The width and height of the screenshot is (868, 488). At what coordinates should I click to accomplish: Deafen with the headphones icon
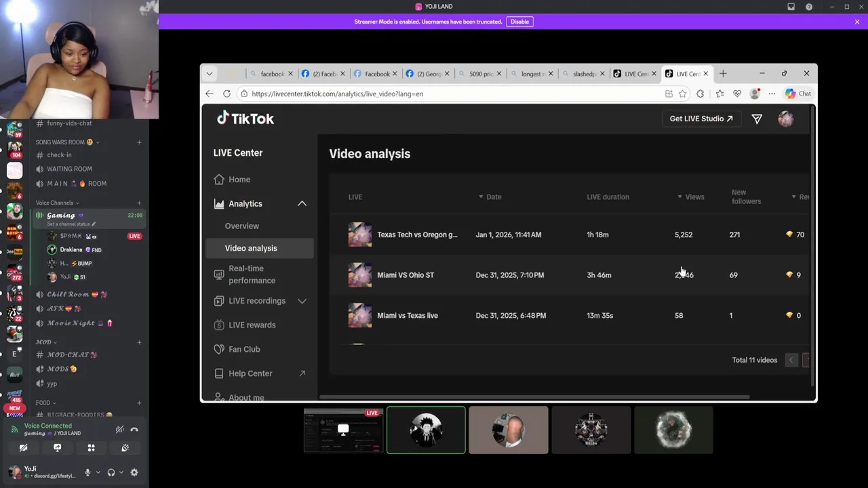tap(111, 472)
